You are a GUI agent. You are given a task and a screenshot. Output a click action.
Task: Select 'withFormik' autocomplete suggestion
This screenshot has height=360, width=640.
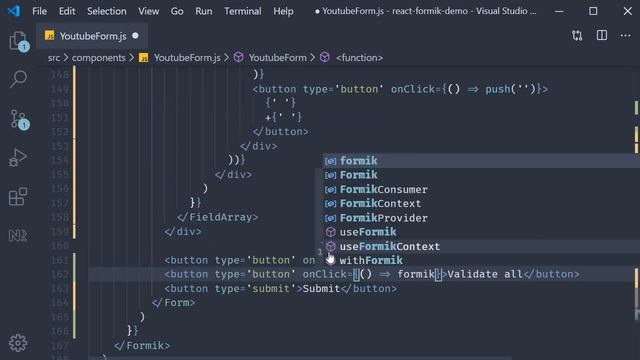(482, 260)
